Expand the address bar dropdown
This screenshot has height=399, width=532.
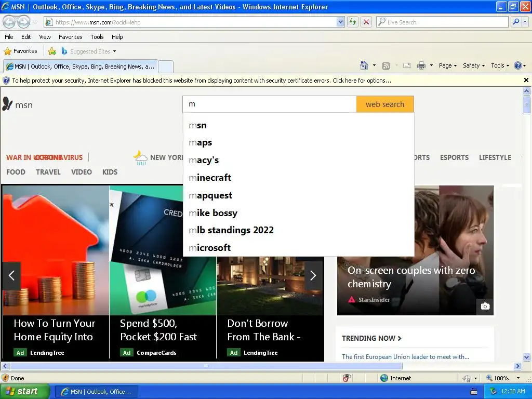(x=340, y=22)
